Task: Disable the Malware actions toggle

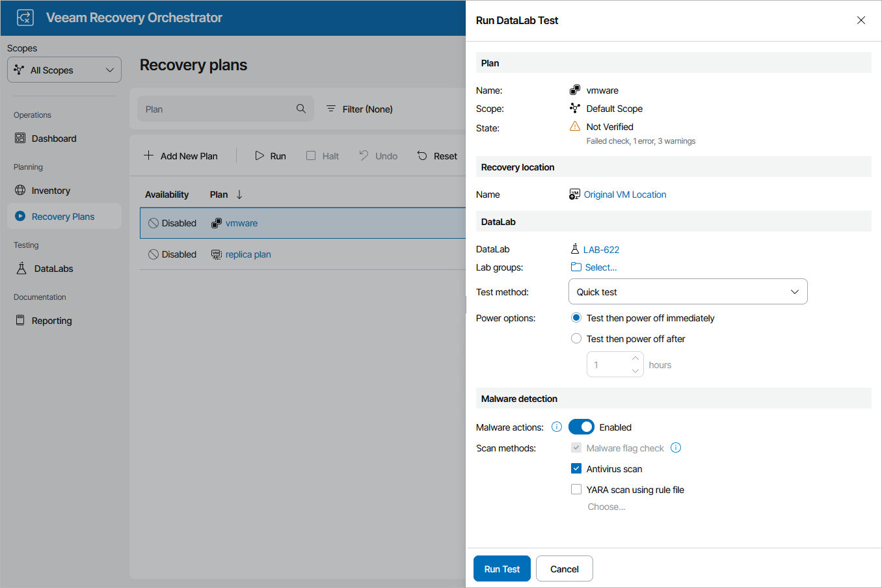Action: [581, 427]
